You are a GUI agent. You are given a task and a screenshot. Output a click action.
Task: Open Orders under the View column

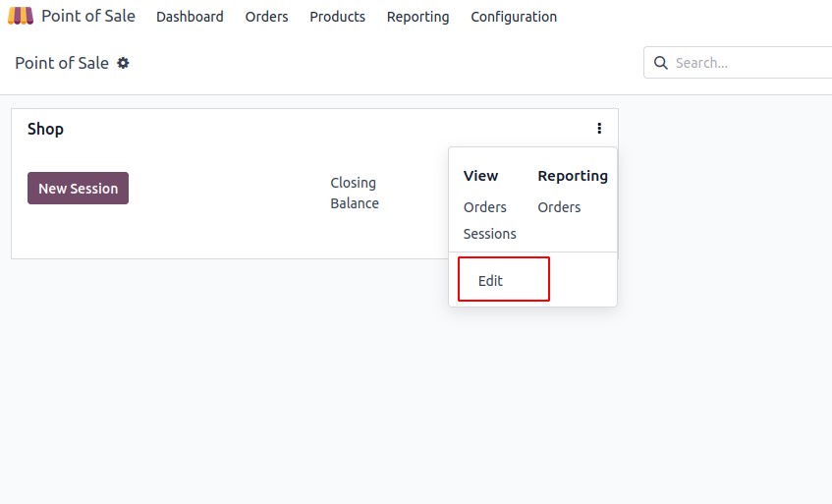[484, 207]
